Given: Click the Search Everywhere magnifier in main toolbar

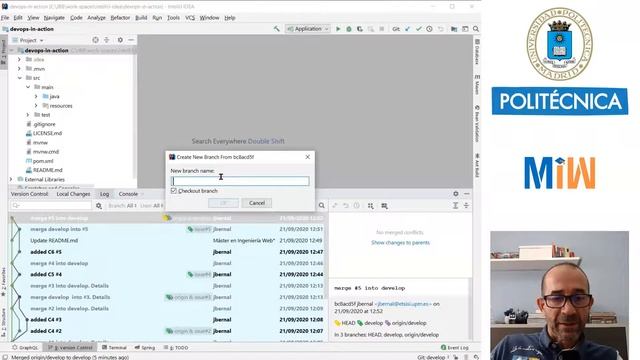Looking at the screenshot, I should (x=476, y=29).
